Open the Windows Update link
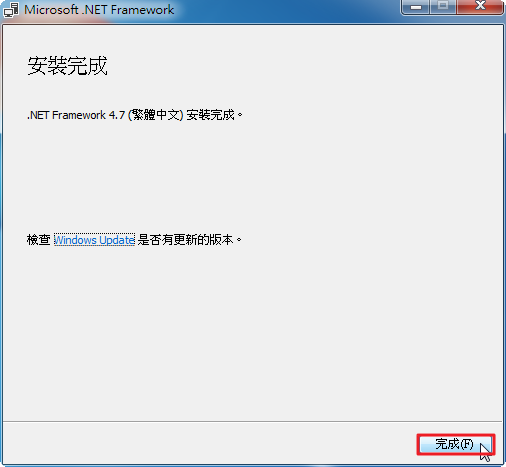The height and width of the screenshot is (467, 506). [x=94, y=240]
